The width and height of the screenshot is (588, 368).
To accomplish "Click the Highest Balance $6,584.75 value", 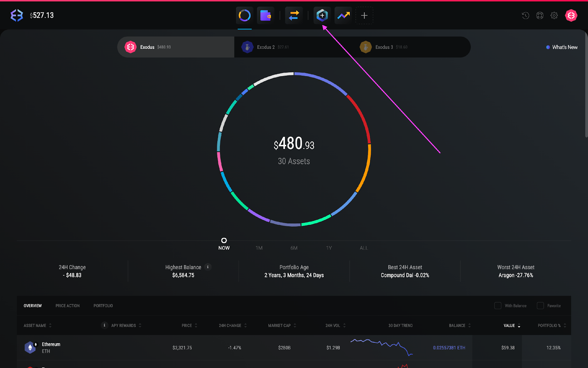I will [183, 275].
